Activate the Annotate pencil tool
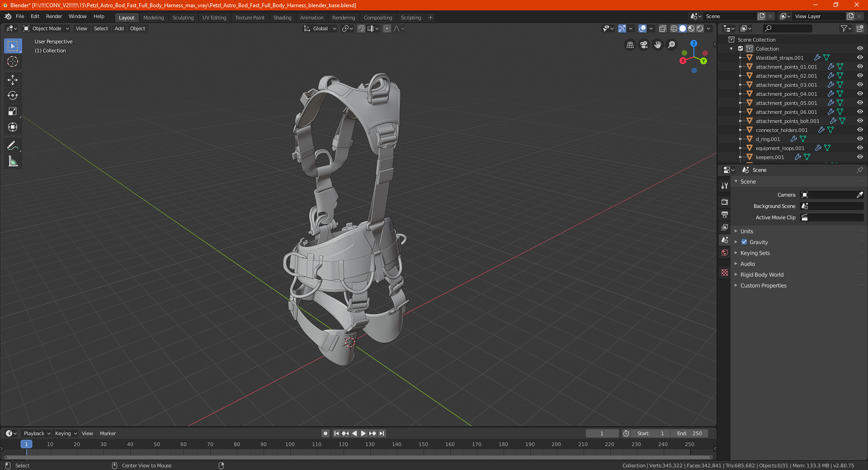868x470 pixels. [x=13, y=146]
